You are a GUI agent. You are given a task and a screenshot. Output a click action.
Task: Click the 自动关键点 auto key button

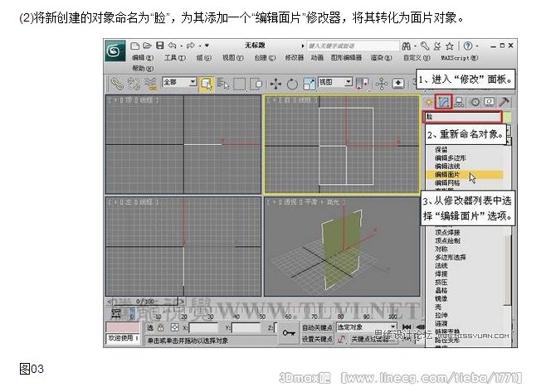[317, 327]
